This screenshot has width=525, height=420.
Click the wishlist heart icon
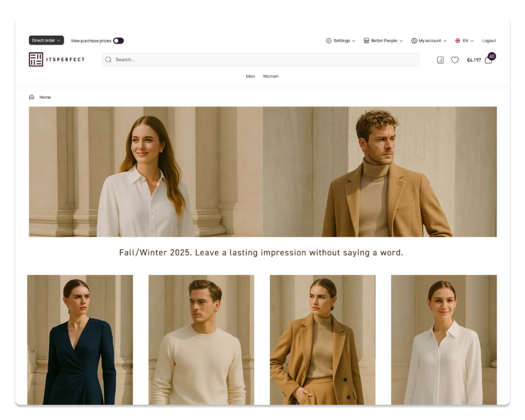click(455, 60)
